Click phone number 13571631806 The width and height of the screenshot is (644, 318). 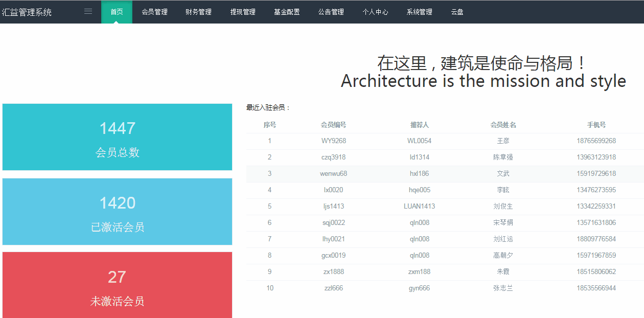[x=596, y=223]
